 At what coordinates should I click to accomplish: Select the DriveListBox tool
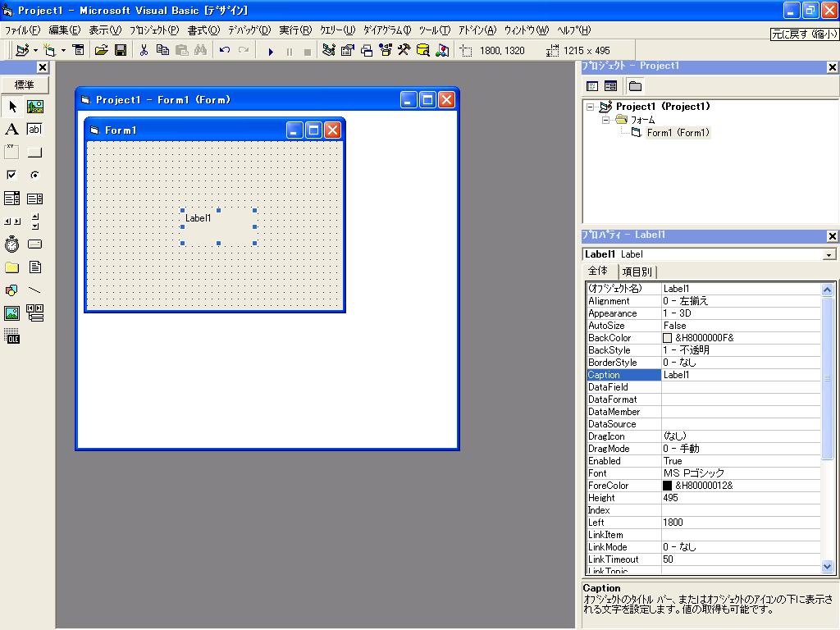35,244
